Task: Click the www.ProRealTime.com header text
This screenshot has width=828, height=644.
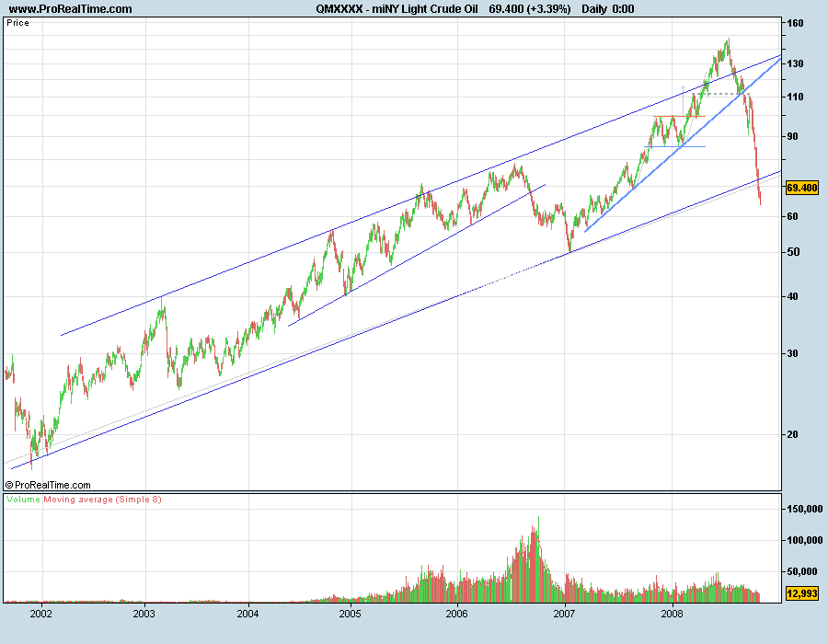Action: coord(70,9)
